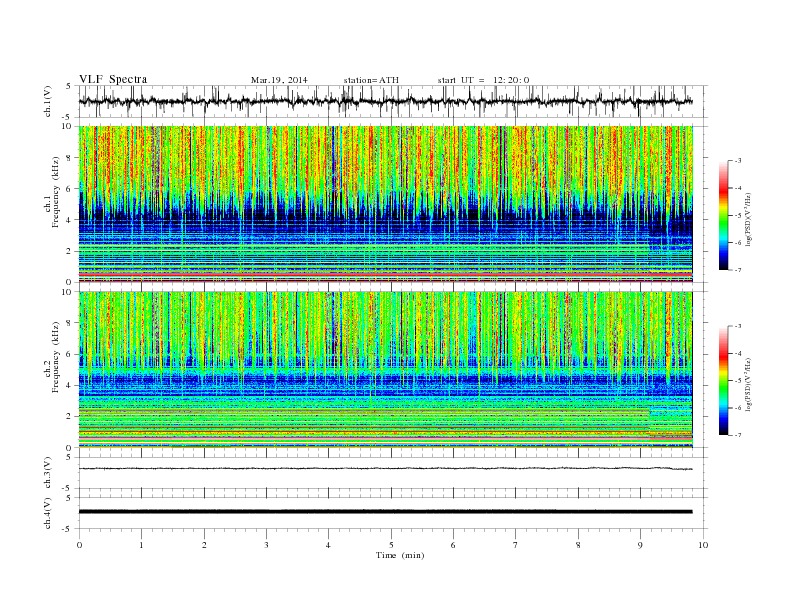Click the ch.2 spectrogram color bar
Viewport: 792px width, 612px height.
point(723,381)
